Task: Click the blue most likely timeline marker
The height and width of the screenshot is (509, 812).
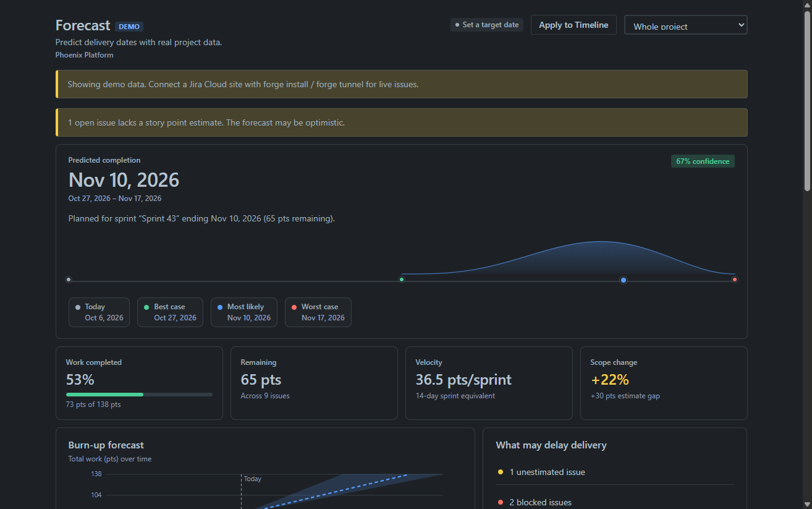Action: point(624,280)
